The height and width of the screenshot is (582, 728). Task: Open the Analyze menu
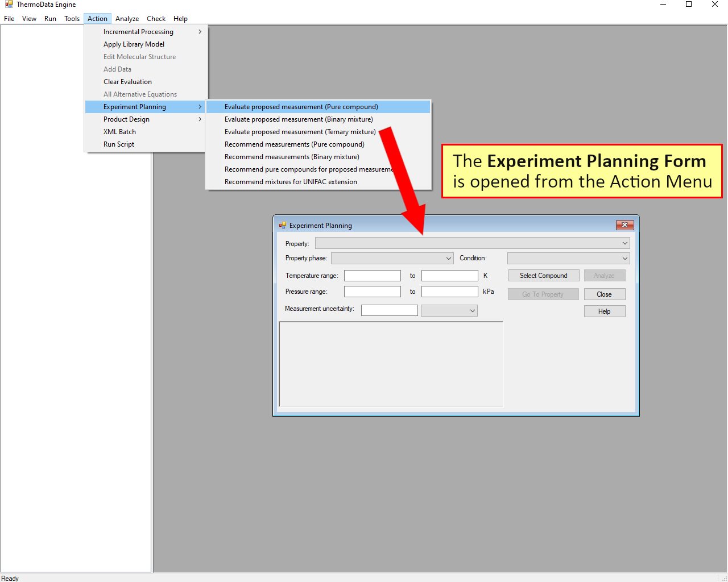(x=127, y=19)
